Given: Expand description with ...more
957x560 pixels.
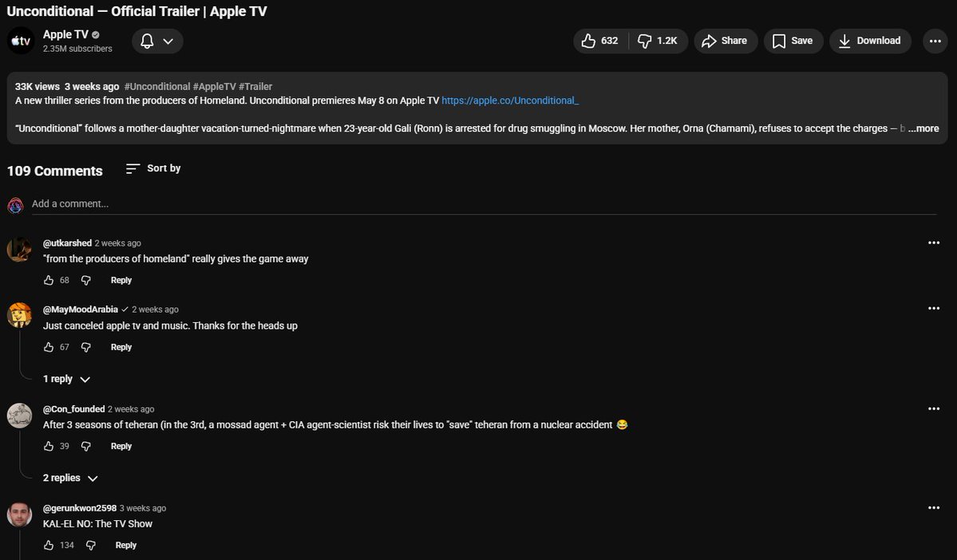Looking at the screenshot, I should pos(923,128).
